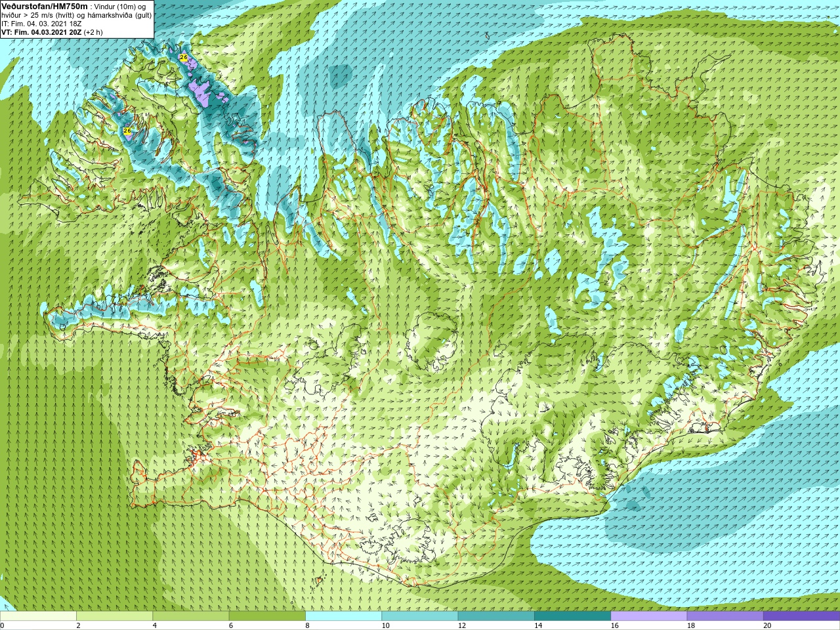This screenshot has width=840, height=630.
Task: Click the scale value 18 label
Action: [x=691, y=625]
